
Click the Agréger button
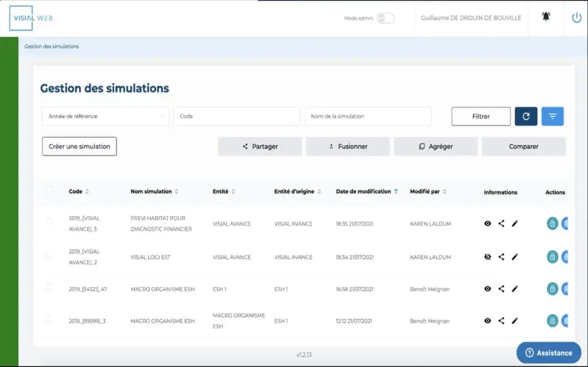(436, 146)
